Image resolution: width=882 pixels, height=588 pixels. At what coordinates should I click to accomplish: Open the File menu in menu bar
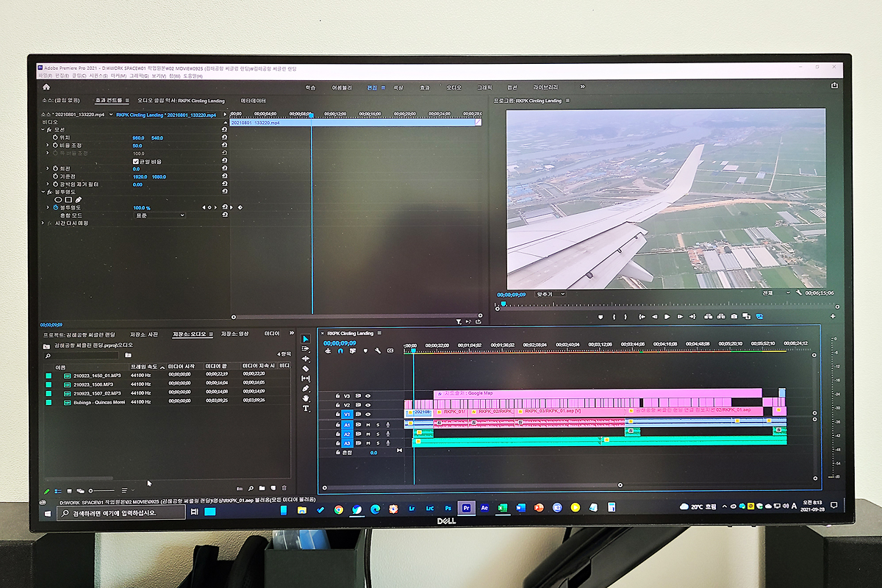[45, 76]
